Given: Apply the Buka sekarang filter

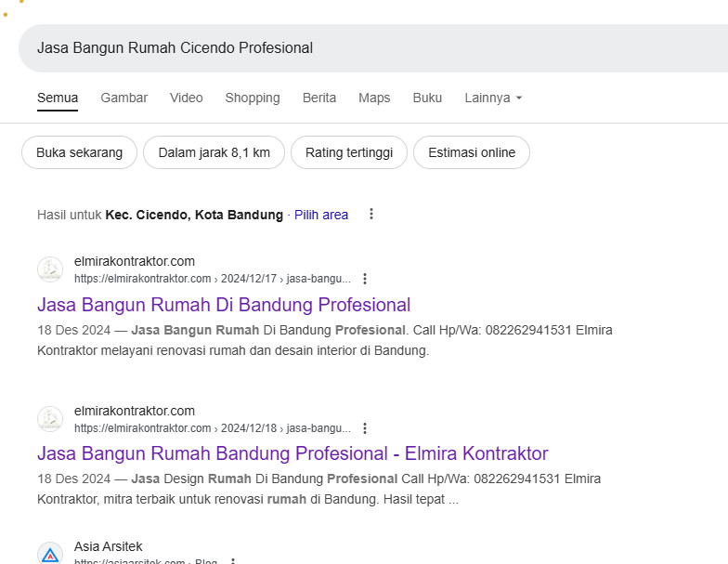Looking at the screenshot, I should (80, 152).
